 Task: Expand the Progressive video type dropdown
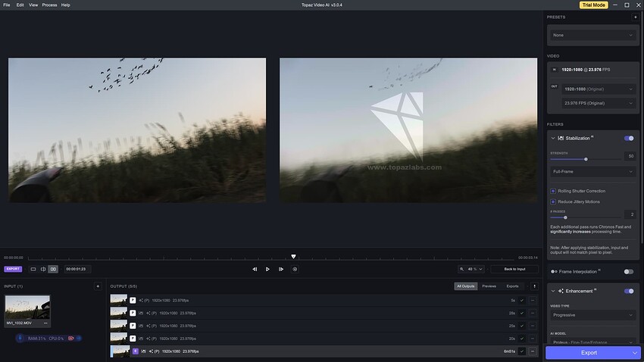tap(593, 314)
